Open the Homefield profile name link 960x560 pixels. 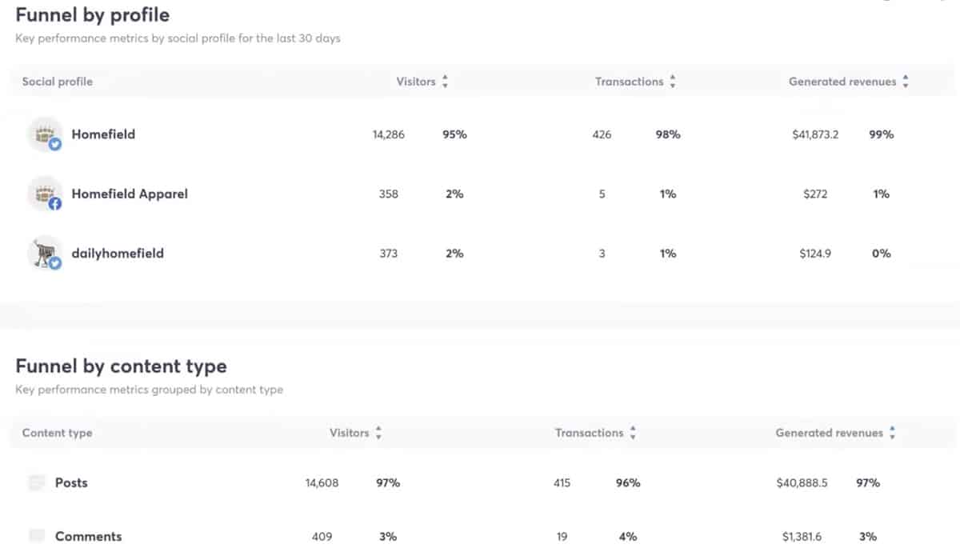click(x=103, y=134)
